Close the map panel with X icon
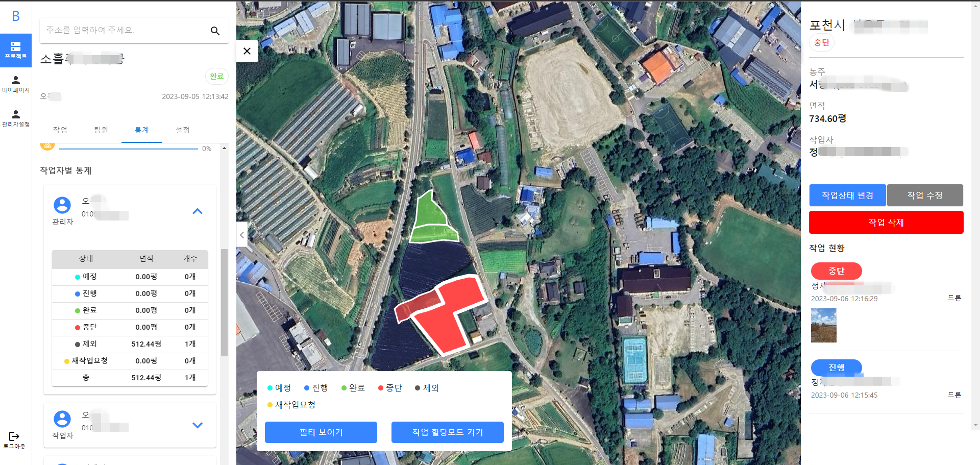The image size is (980, 465). click(247, 51)
